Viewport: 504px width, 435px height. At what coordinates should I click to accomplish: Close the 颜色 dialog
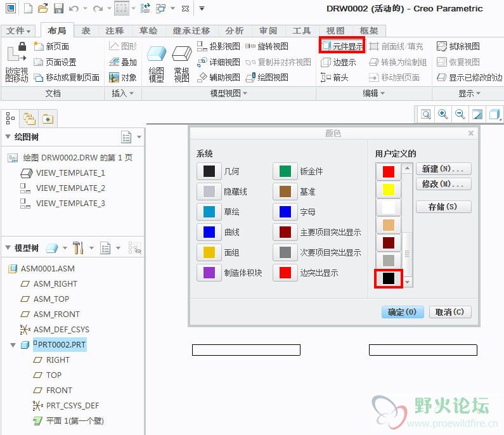(x=471, y=133)
